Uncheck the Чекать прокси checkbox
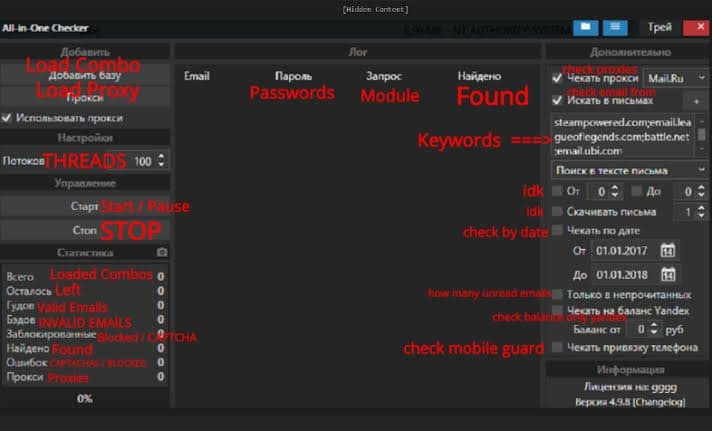712x431 pixels. pyautogui.click(x=557, y=79)
